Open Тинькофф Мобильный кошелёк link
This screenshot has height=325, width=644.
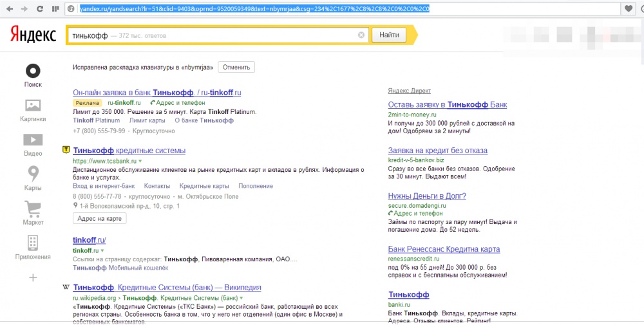coord(121,268)
